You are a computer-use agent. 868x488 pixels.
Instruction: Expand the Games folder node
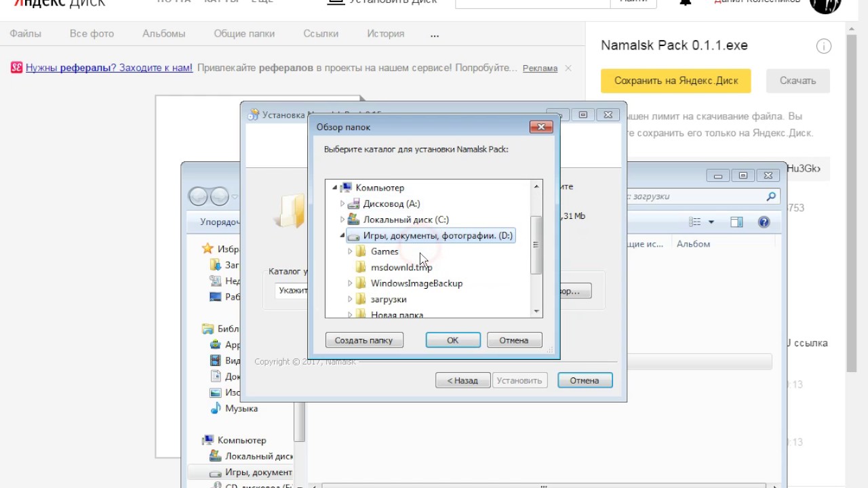pos(350,251)
